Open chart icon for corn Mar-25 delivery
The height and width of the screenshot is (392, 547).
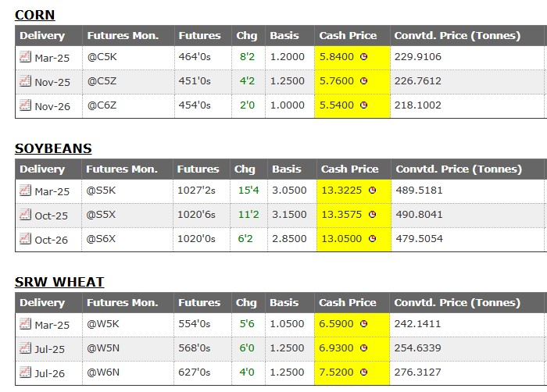click(24, 57)
